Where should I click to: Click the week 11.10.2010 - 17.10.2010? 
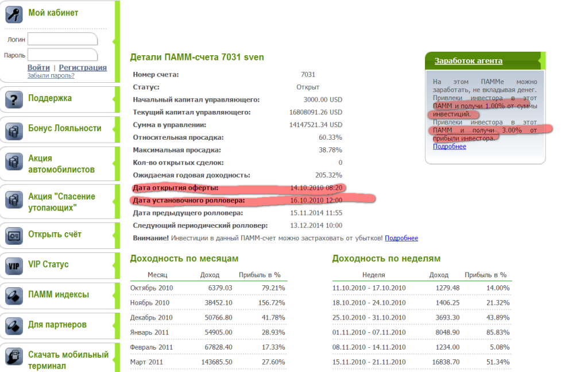(x=369, y=288)
